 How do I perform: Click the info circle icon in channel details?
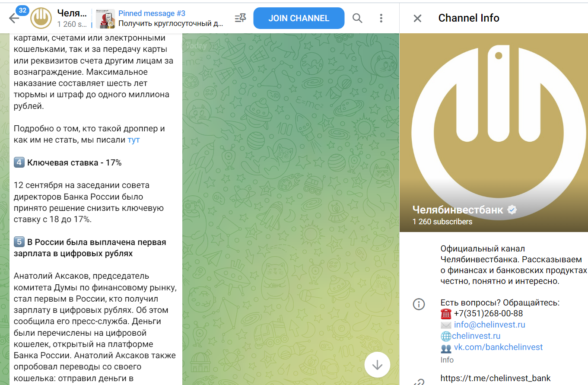pyautogui.click(x=419, y=304)
